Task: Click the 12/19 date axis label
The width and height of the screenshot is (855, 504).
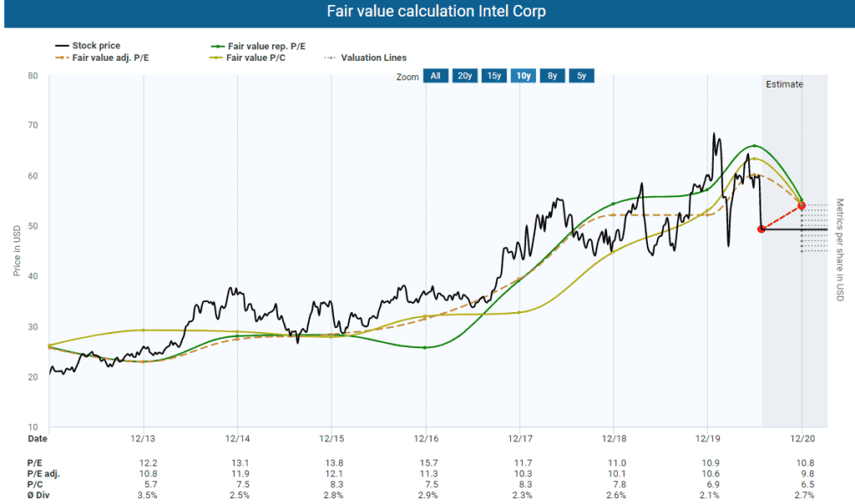Action: point(708,439)
